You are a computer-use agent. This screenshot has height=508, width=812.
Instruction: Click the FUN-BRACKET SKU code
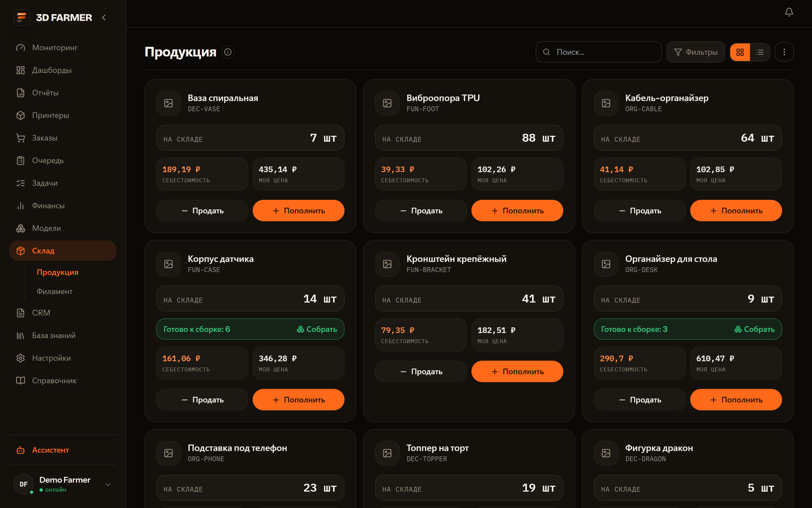(x=429, y=270)
